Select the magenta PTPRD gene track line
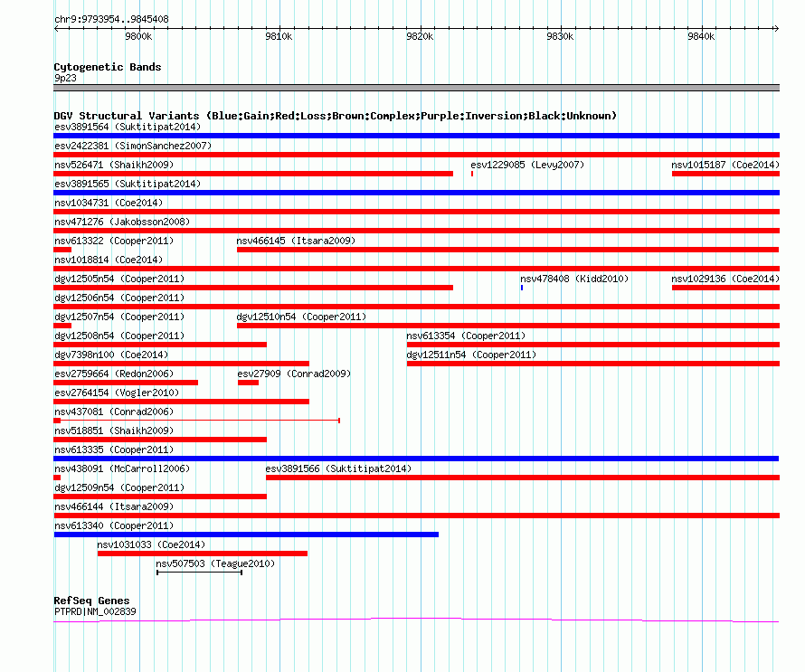This screenshot has width=805, height=672. 416,620
